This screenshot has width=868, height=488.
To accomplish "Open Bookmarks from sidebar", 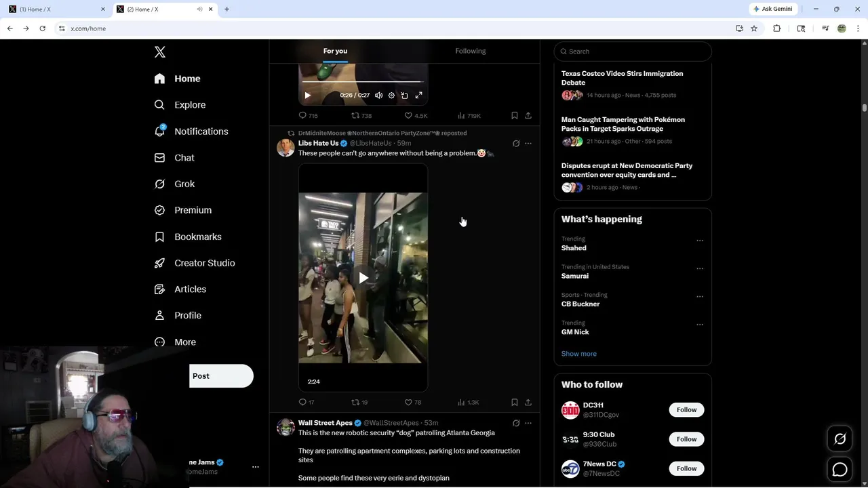I will (x=188, y=237).
